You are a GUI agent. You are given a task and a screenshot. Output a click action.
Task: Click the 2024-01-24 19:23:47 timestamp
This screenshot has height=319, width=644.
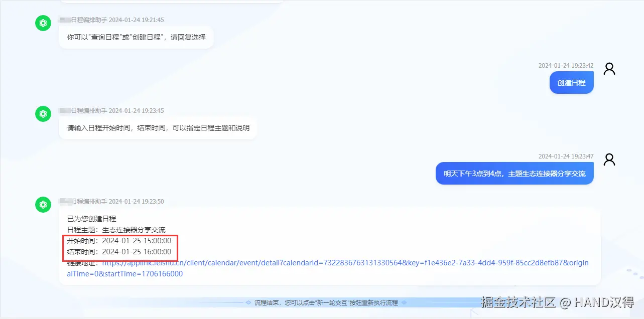566,156
